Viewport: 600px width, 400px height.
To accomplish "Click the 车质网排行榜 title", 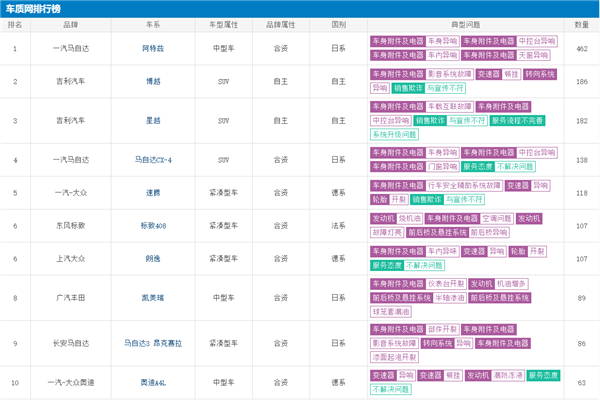I will click(33, 9).
